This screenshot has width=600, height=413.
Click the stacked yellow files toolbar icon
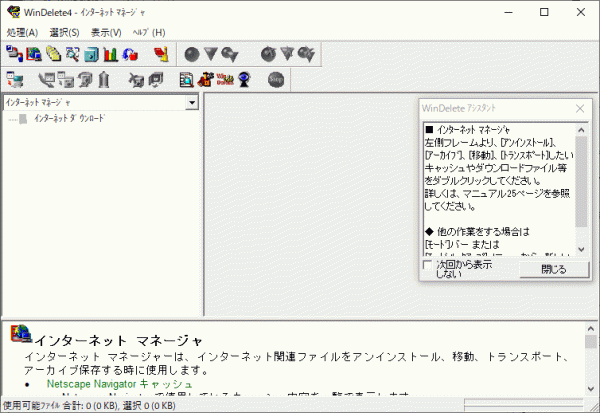tap(53, 54)
